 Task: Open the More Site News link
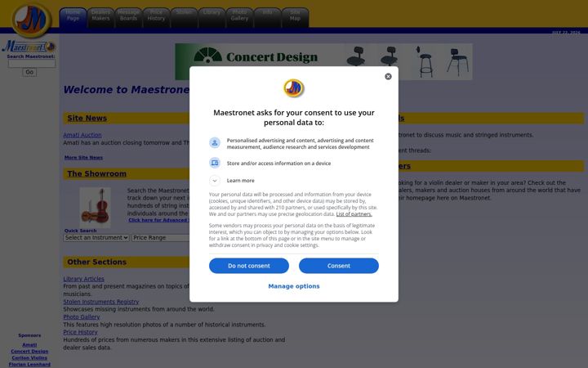pyautogui.click(x=83, y=157)
